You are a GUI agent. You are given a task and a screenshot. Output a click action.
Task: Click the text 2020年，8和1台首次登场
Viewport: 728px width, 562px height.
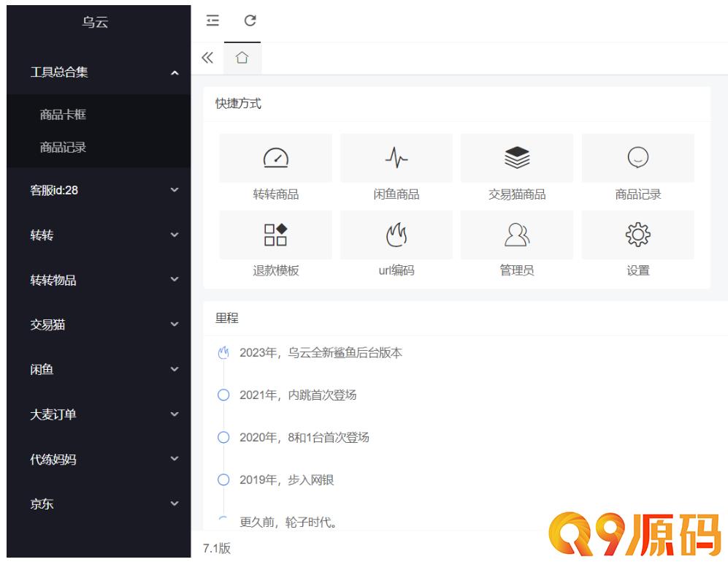[304, 438]
